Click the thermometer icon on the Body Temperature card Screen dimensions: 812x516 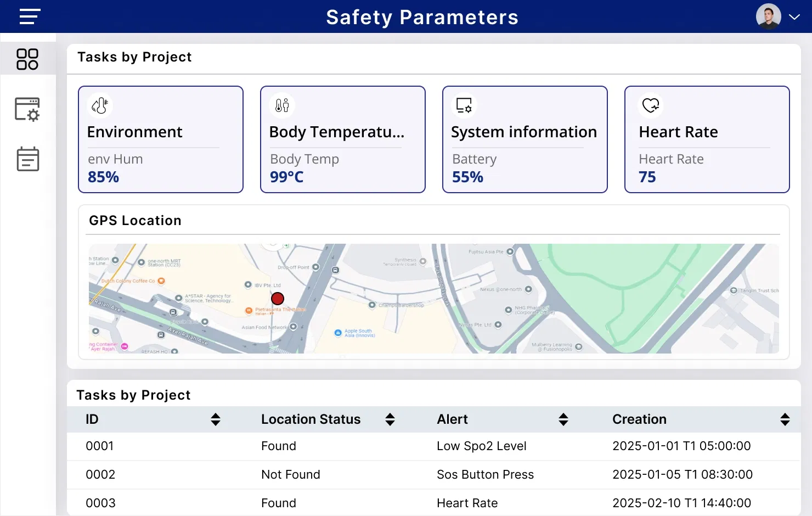coord(281,105)
